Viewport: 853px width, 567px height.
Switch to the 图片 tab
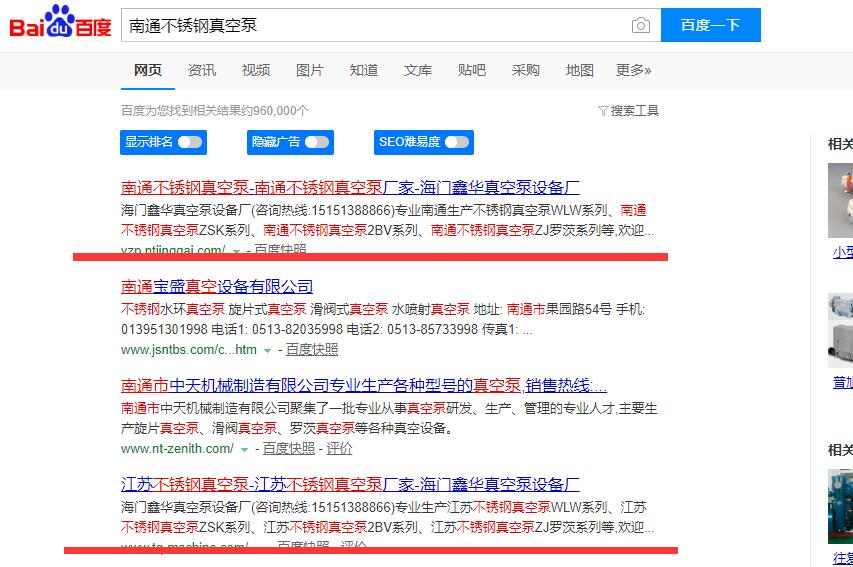click(x=310, y=70)
